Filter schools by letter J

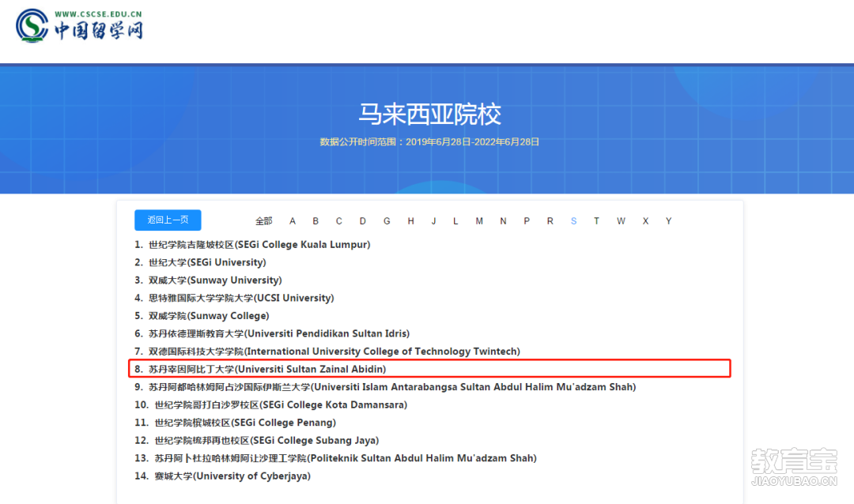[433, 221]
